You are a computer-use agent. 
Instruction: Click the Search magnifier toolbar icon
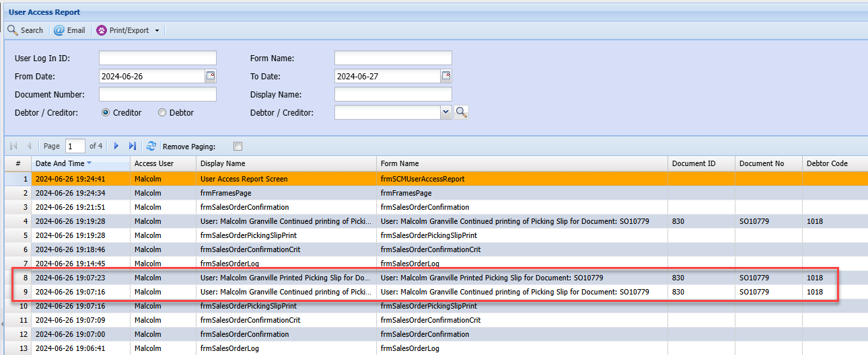(13, 30)
